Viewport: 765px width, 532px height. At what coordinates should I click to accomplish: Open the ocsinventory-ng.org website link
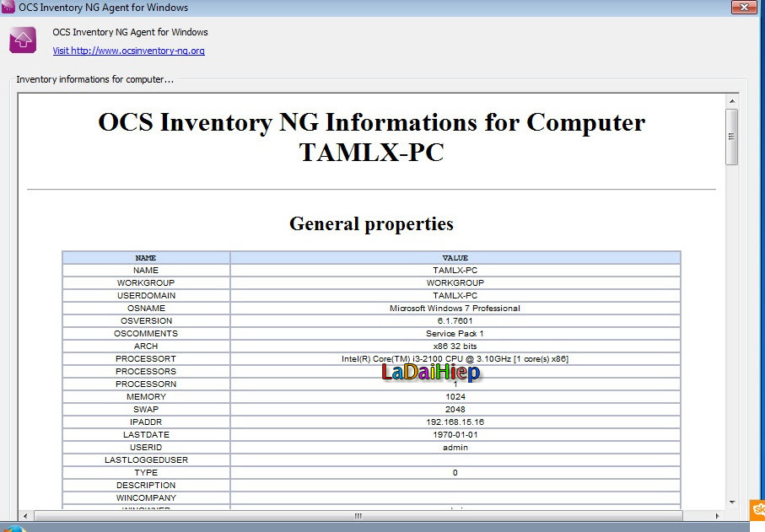pyautogui.click(x=129, y=51)
